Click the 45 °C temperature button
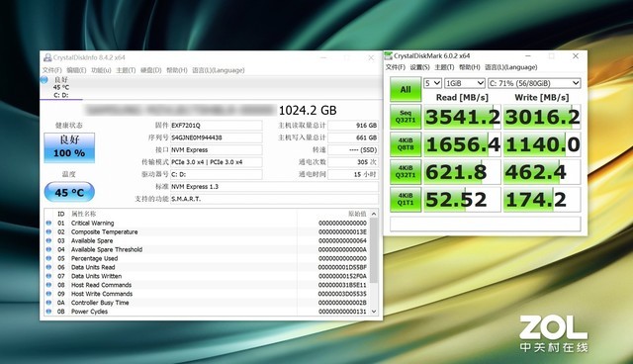The image size is (633, 364). pos(69,192)
